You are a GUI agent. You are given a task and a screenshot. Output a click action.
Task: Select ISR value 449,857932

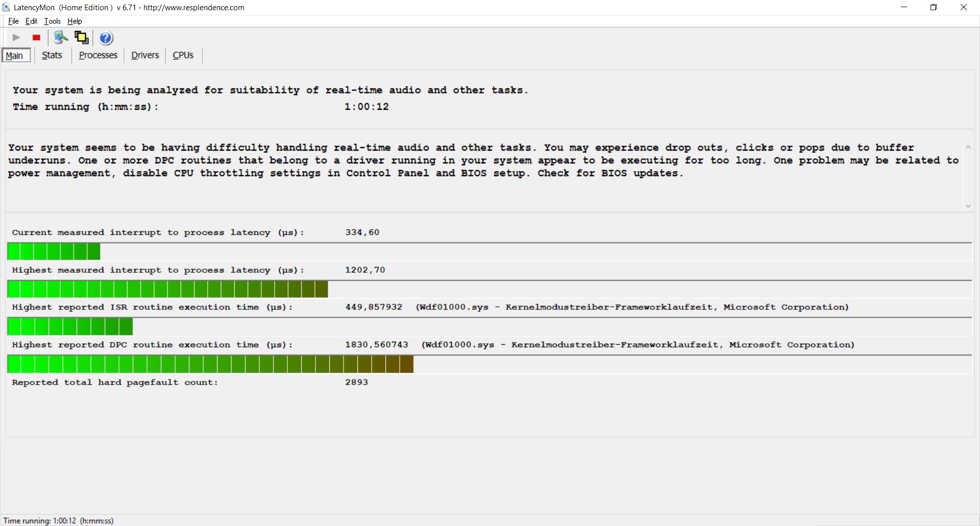[x=374, y=307]
